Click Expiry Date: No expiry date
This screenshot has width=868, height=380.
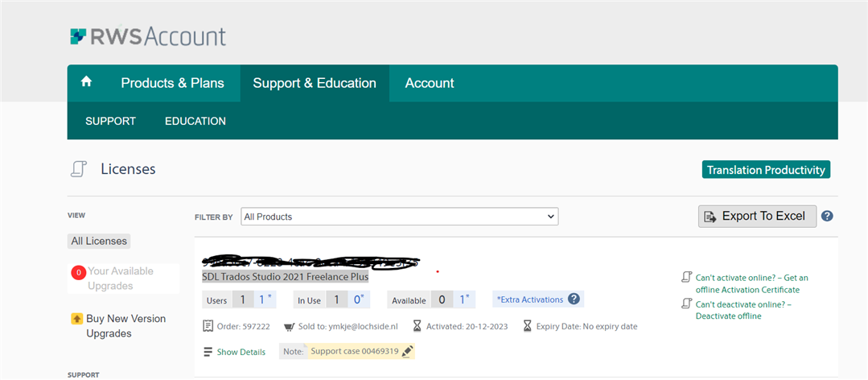(586, 326)
